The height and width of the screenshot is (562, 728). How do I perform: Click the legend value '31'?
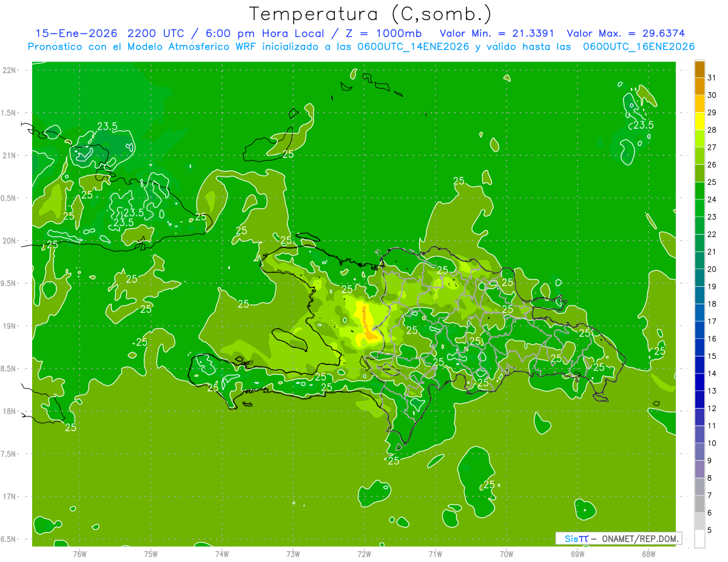click(x=712, y=78)
